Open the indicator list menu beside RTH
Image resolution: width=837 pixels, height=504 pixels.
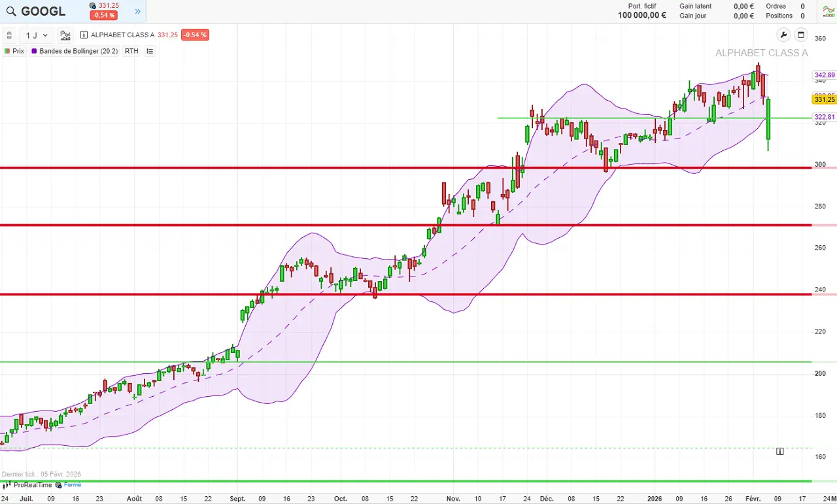tap(150, 51)
